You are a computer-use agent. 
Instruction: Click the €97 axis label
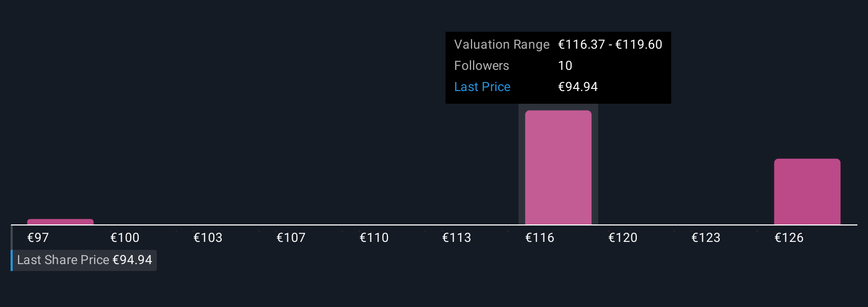38,238
